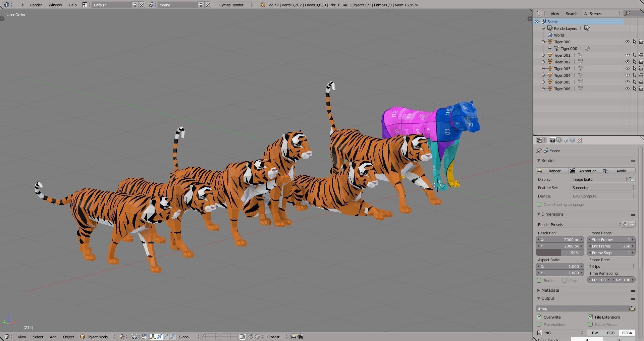This screenshot has width=644, height=341.
Task: Open the top-bar Render menu
Action: click(36, 5)
